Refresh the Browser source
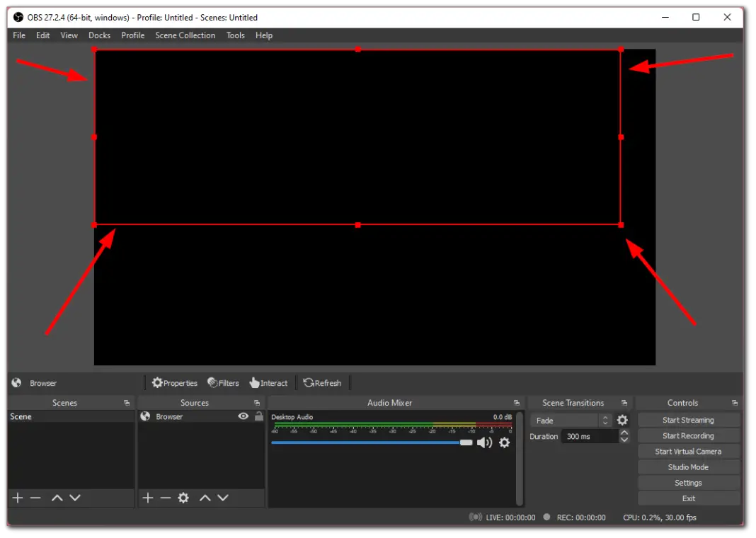The height and width of the screenshot is (538, 756). tap(323, 382)
